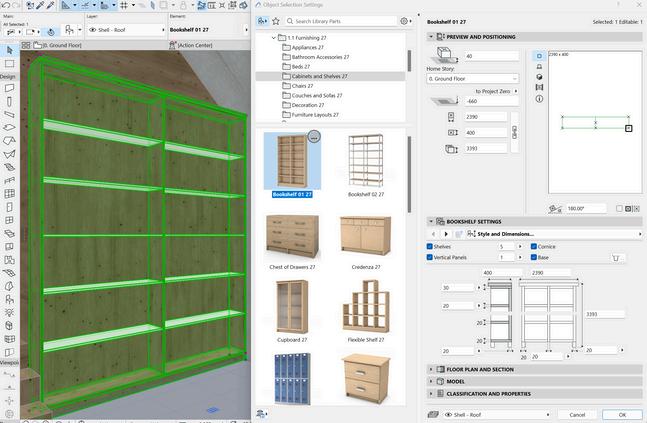Select the Arrow tool in the toolbox
The width and height of the screenshot is (647, 423).
pos(8,49)
